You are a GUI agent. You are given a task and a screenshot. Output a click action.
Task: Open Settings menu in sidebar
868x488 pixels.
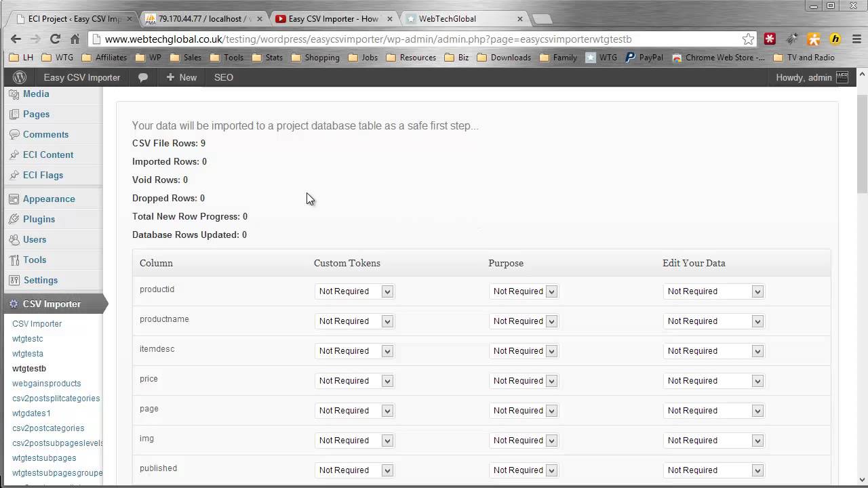41,280
